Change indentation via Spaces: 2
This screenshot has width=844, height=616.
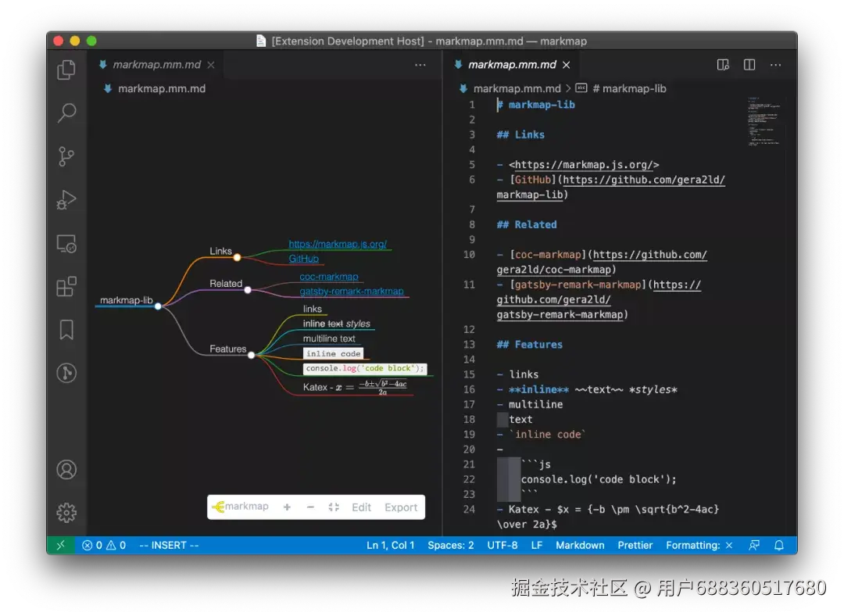[x=451, y=545]
